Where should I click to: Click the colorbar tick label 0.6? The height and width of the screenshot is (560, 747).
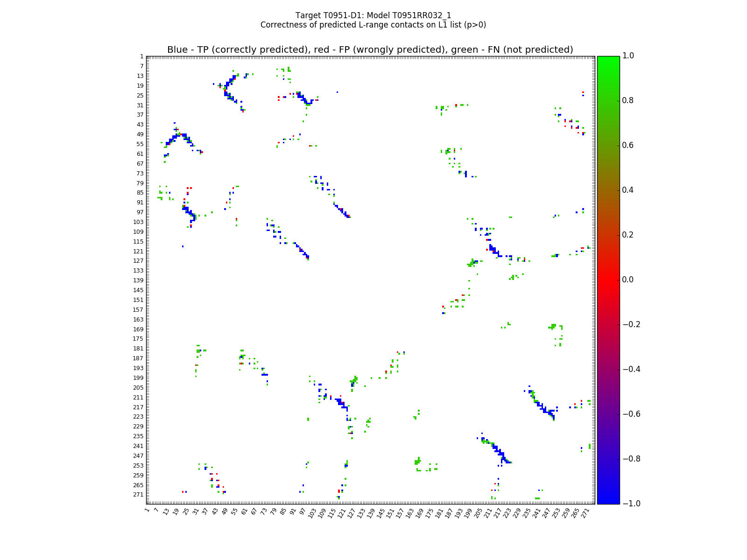coord(628,146)
